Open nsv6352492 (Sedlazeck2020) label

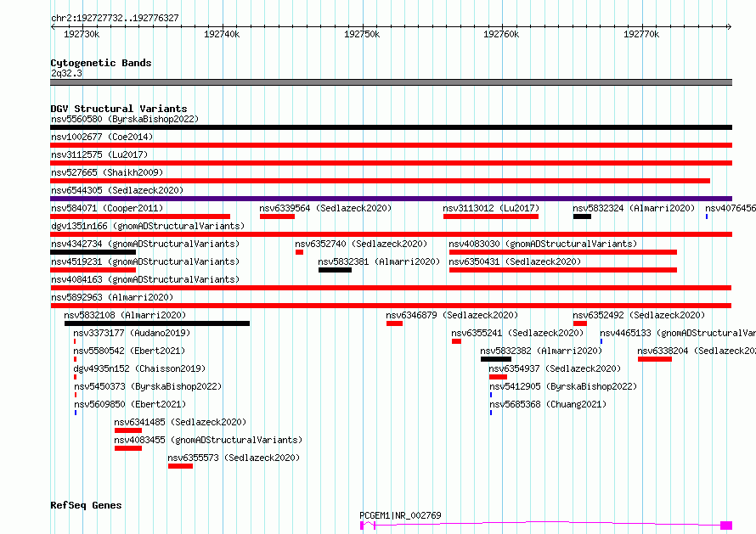639,315
